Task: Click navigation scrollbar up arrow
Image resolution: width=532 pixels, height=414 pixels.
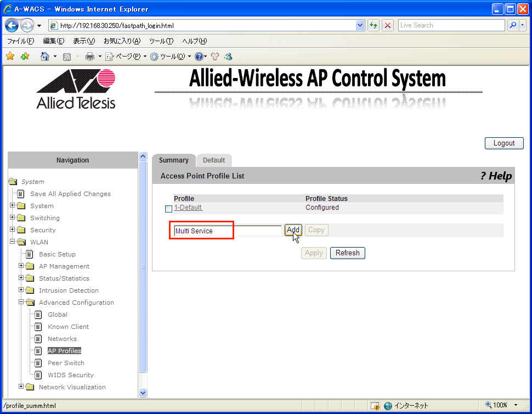Action: tap(143, 156)
